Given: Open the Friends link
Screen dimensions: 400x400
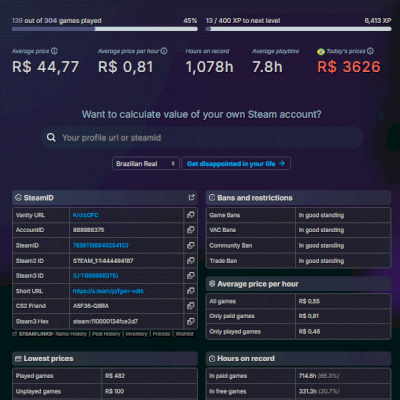Looking at the screenshot, I should [x=161, y=334].
